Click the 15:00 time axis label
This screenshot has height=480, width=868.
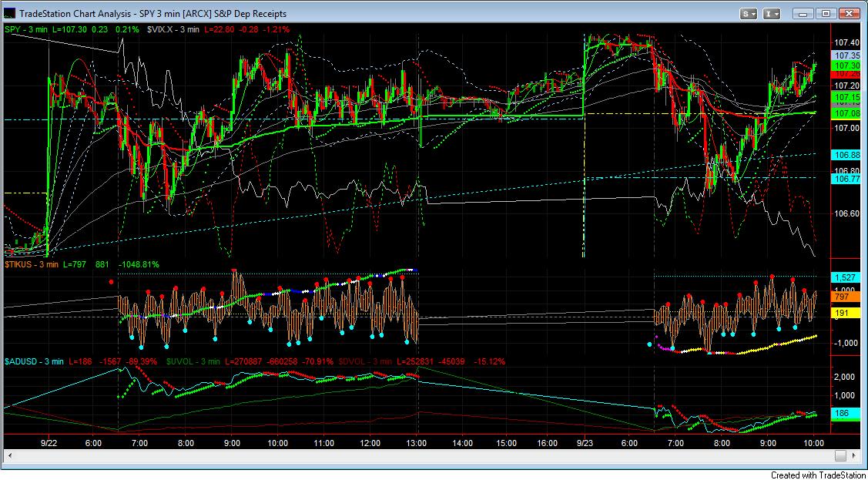coord(507,443)
